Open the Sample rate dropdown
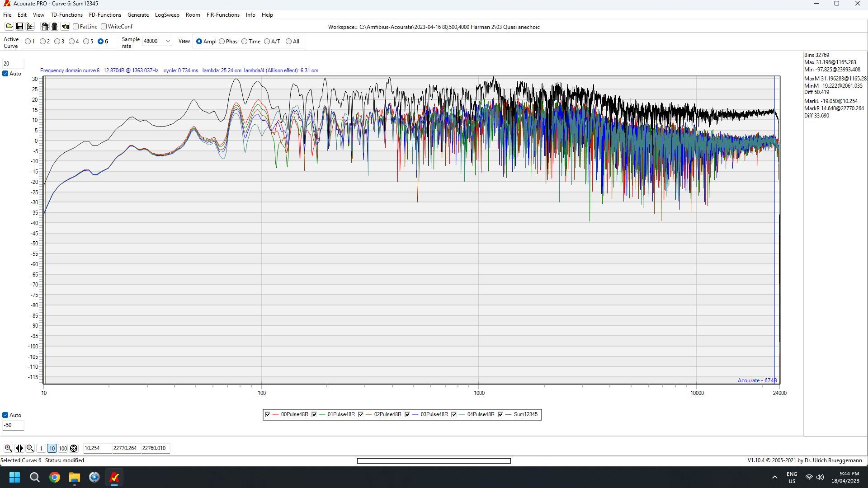The width and height of the screenshot is (868, 488). pos(168,41)
